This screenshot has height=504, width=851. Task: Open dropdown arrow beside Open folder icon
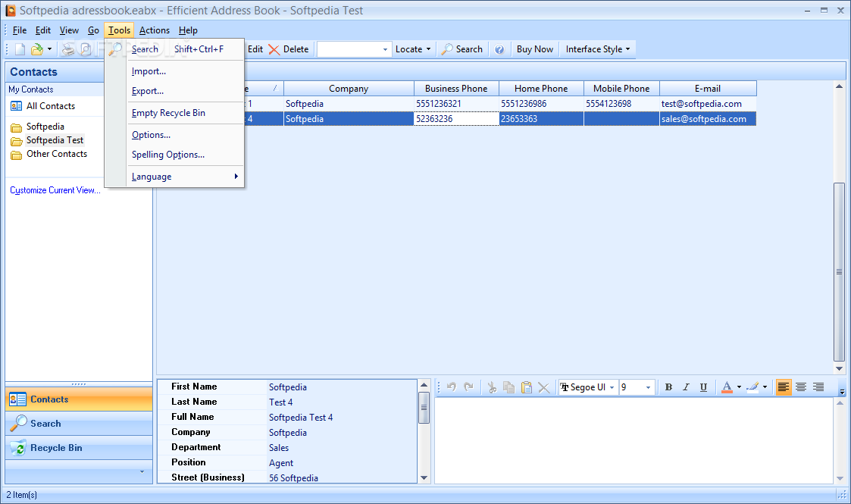tap(49, 49)
